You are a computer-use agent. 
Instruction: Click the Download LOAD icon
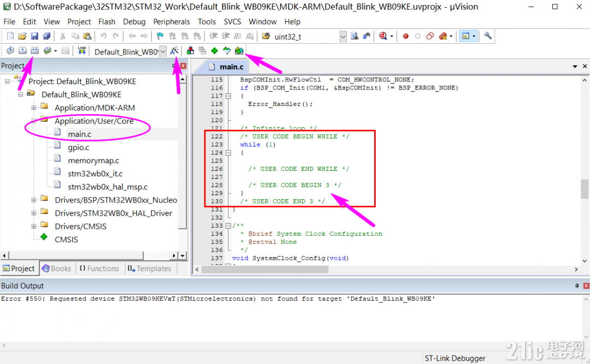pos(81,50)
